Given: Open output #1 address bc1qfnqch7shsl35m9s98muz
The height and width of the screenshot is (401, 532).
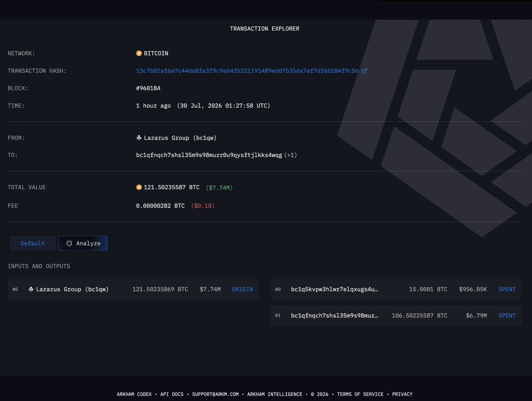Looking at the screenshot, I should (335, 315).
